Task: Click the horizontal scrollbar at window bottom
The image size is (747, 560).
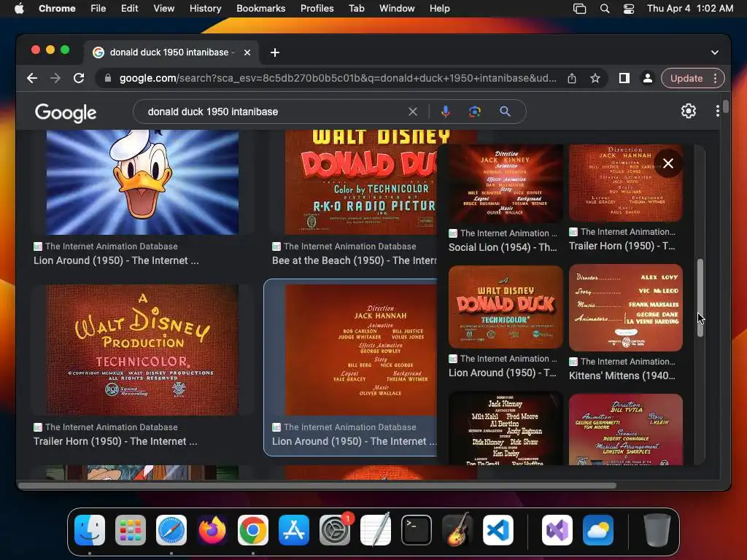Action: pyautogui.click(x=317, y=486)
